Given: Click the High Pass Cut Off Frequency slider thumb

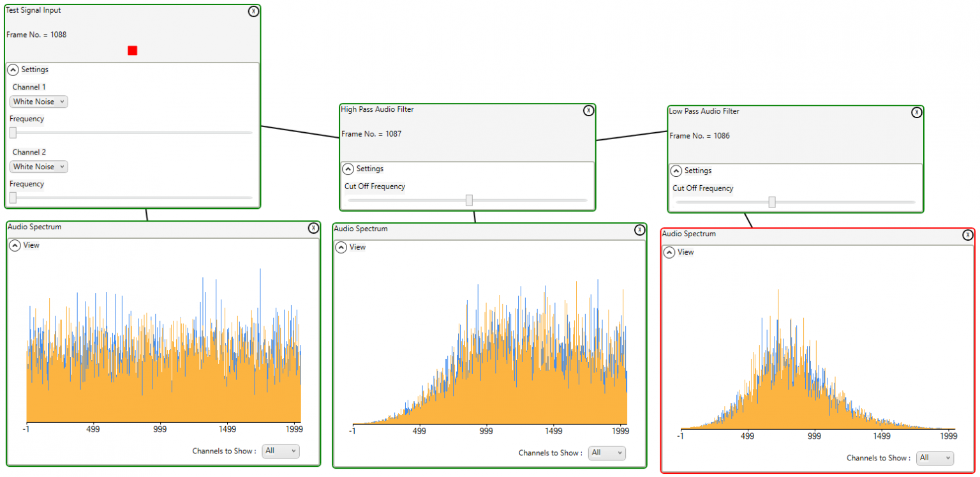Looking at the screenshot, I should pyautogui.click(x=470, y=200).
